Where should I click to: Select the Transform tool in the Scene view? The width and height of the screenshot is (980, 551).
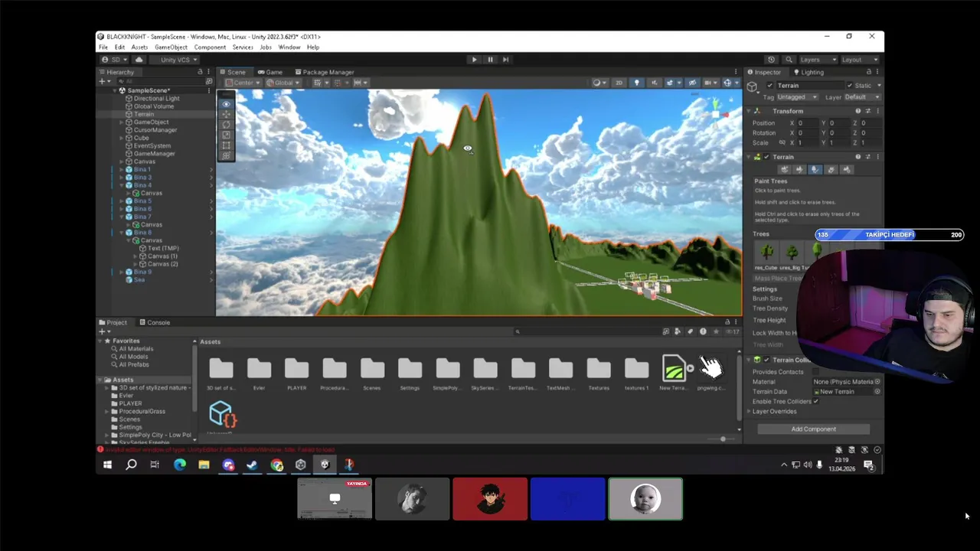(x=225, y=155)
